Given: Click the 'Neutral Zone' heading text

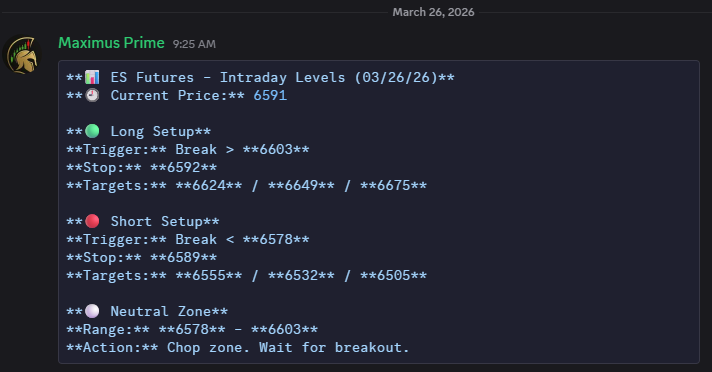Looking at the screenshot, I should pos(161,312).
